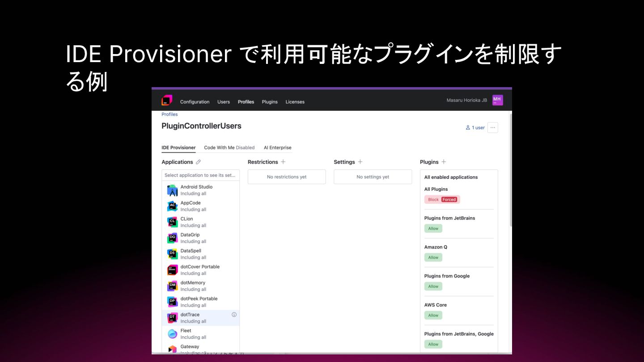The height and width of the screenshot is (362, 644).
Task: Click the All Plugins rule title
Action: 436,189
